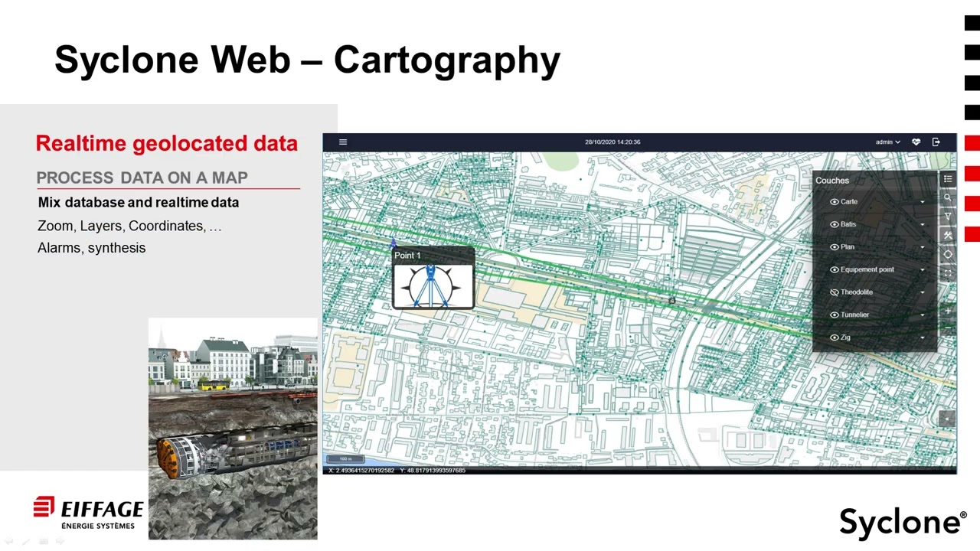Click the Point 1 popup label
The image size is (980, 551).
(x=407, y=256)
